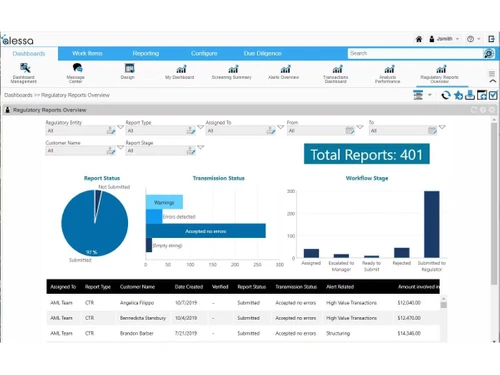Edit the Regulatory Entity filter value
The image size is (500, 375).
(111, 131)
